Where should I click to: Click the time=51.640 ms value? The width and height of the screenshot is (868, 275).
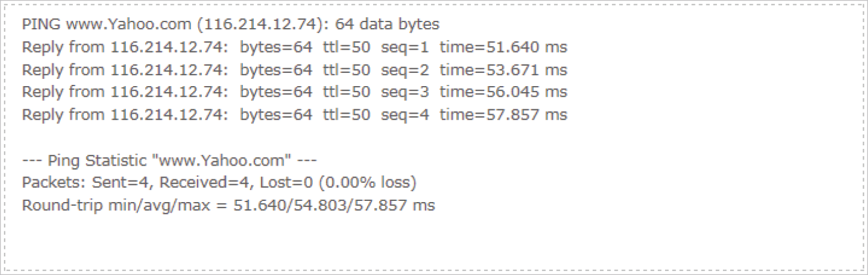tap(504, 47)
